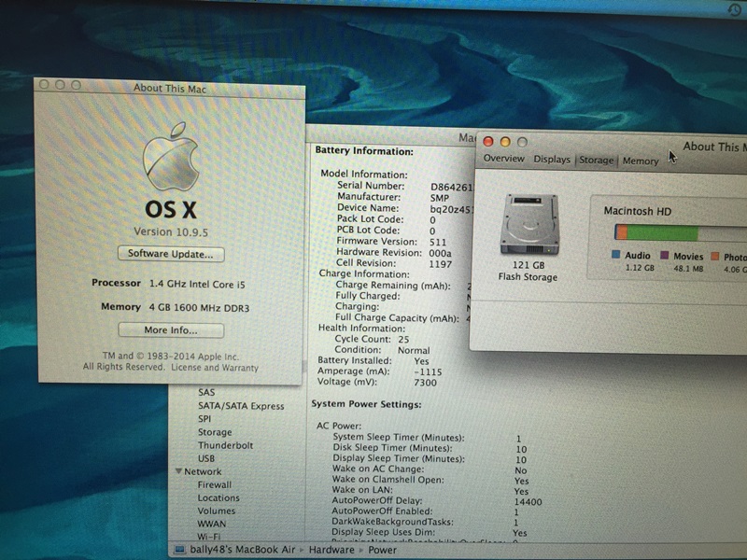Image resolution: width=747 pixels, height=560 pixels.
Task: Click the computer icon beside bally48's MacBook Air
Action: point(179,550)
